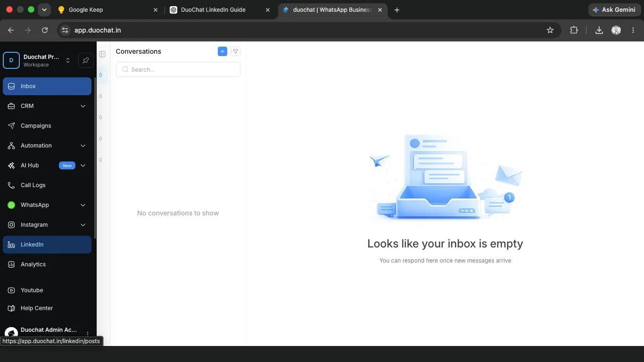Open the Help Center link
The width and height of the screenshot is (644, 362).
tap(47, 308)
